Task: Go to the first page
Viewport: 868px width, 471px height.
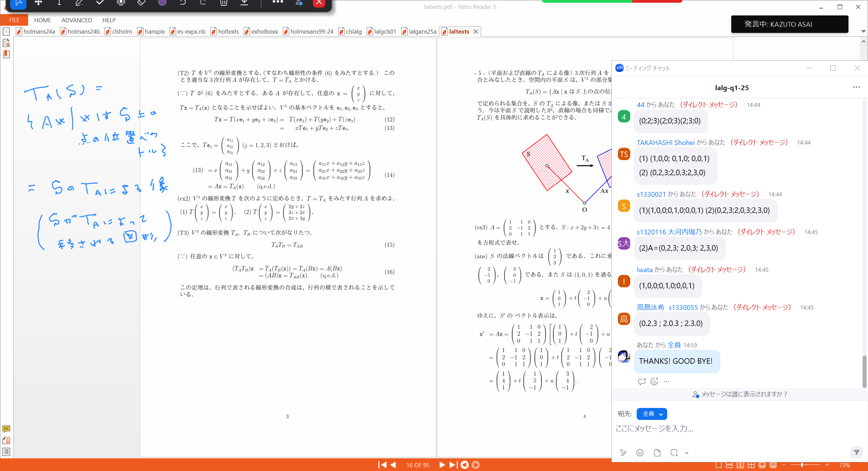Action: 382,465
